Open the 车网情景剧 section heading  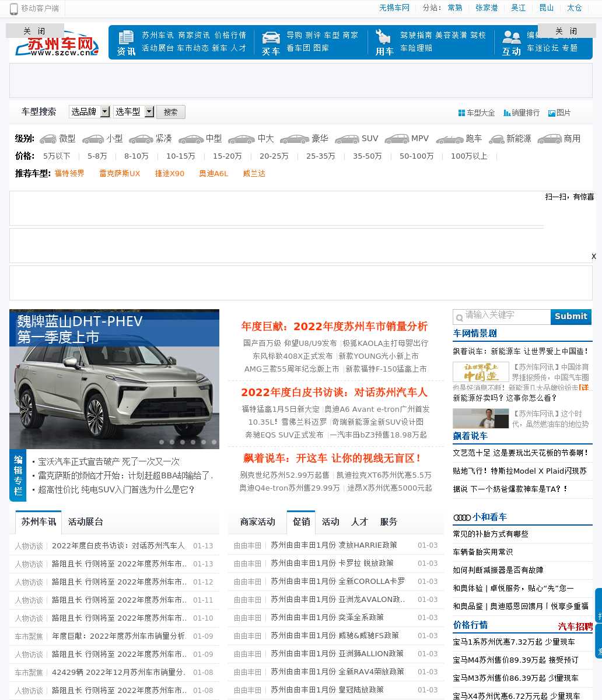pos(475,334)
